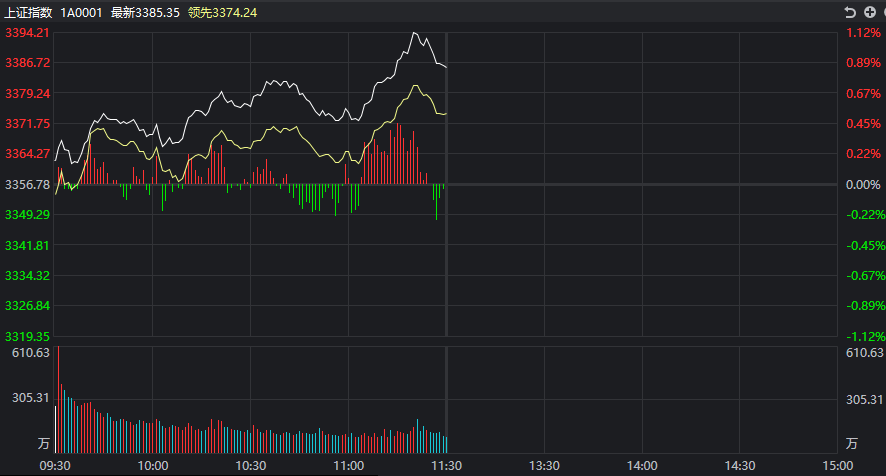
Task: Click the circled plus add icon
Action: 870,12
